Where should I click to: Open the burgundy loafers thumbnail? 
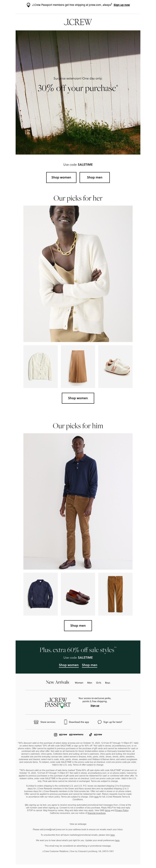78,594
